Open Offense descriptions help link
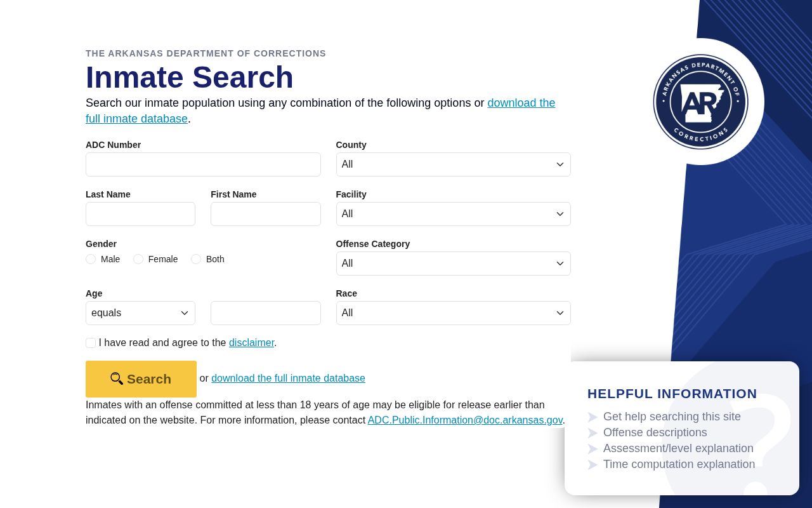Viewport: 812px width, 508px height. coord(655,432)
